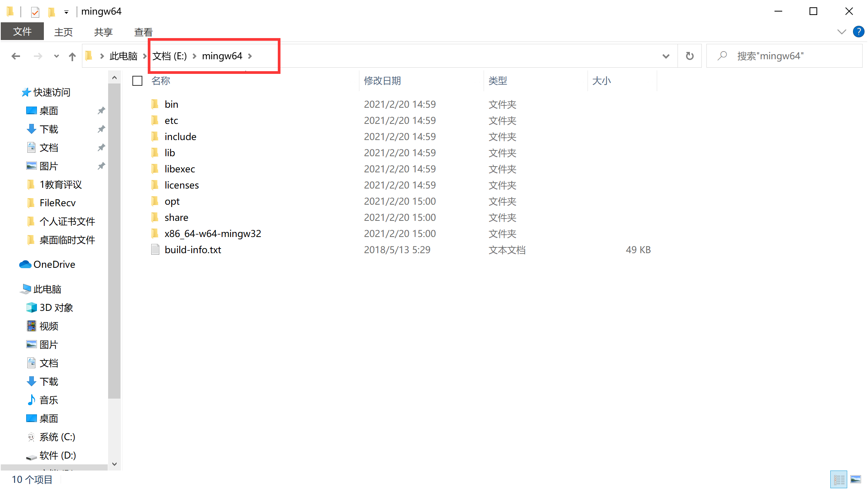The image size is (868, 489).
Task: Switch to large thumbnails view icon
Action: pos(856,479)
